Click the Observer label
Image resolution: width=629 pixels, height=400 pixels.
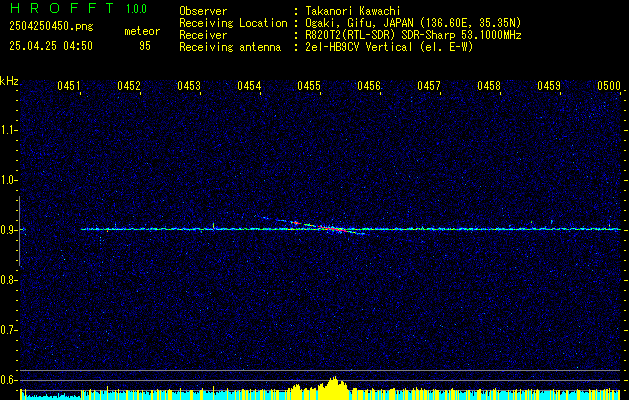(203, 11)
